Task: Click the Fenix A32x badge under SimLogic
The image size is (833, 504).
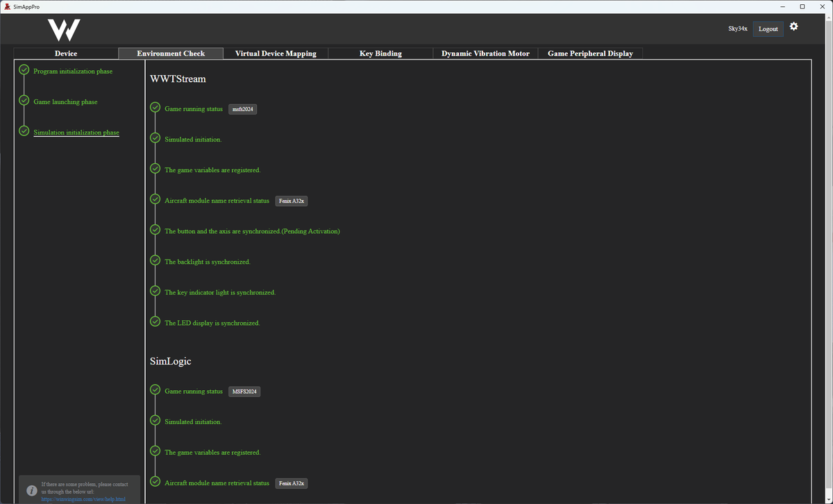Action: (292, 483)
